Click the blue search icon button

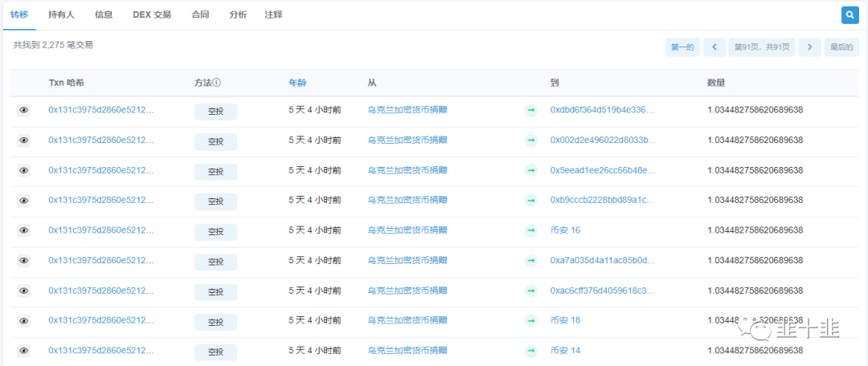pos(850,15)
